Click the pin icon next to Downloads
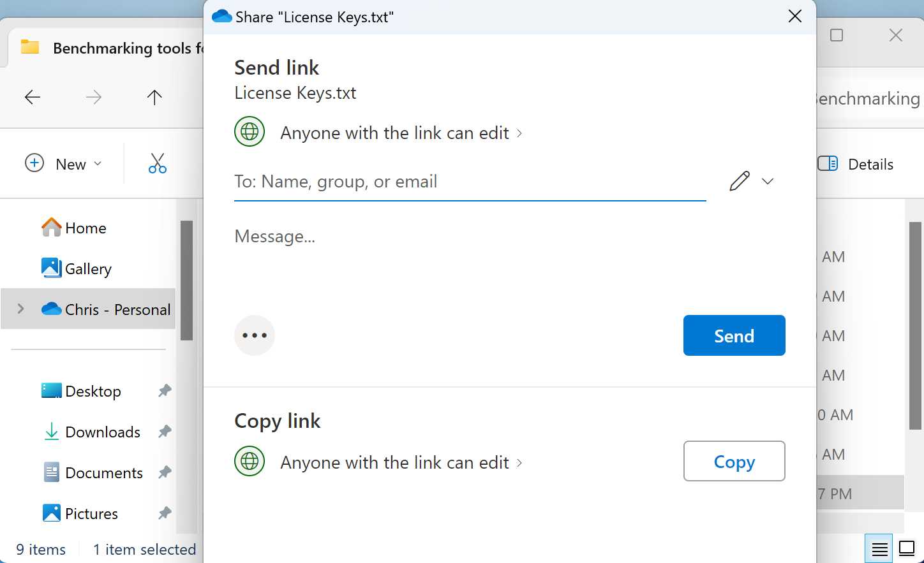This screenshot has width=924, height=563. [x=164, y=432]
